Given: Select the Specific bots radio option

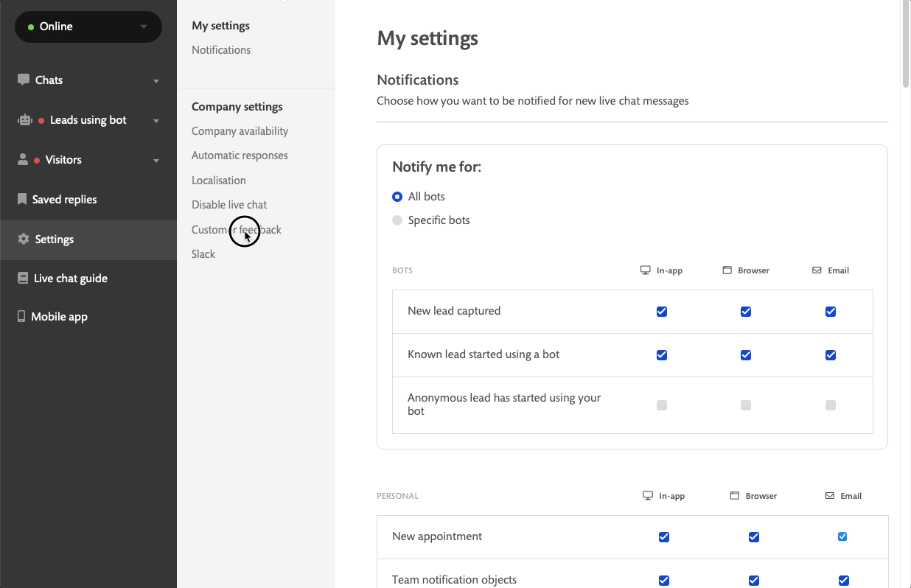Looking at the screenshot, I should [397, 220].
